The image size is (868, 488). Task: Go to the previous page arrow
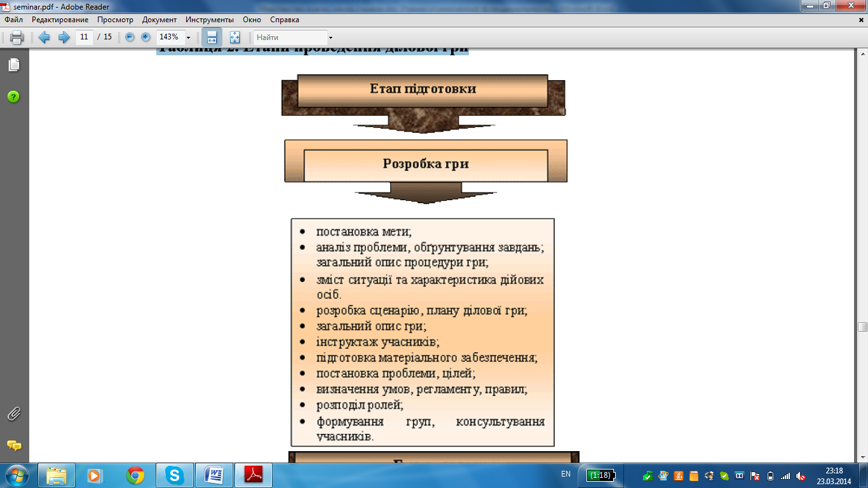coord(44,37)
